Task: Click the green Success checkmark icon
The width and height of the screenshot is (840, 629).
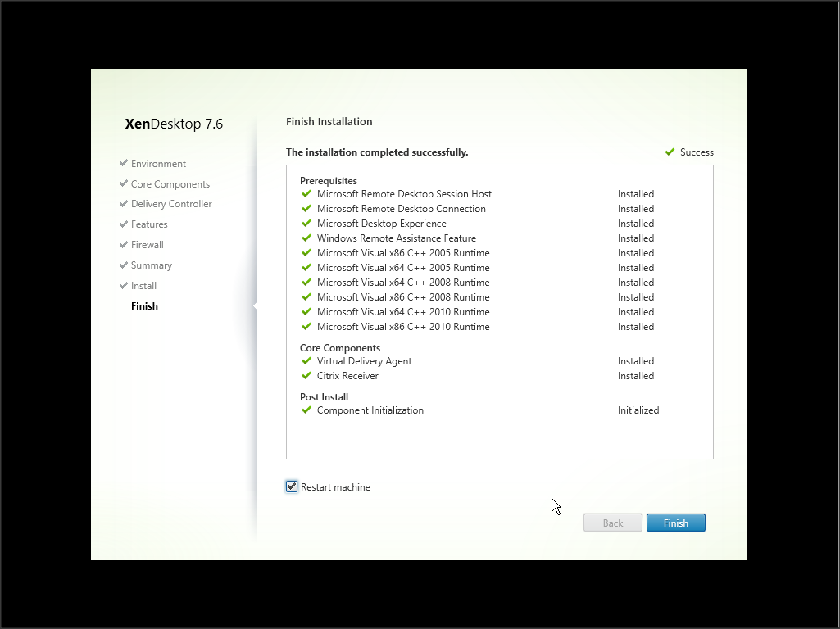Action: point(670,152)
